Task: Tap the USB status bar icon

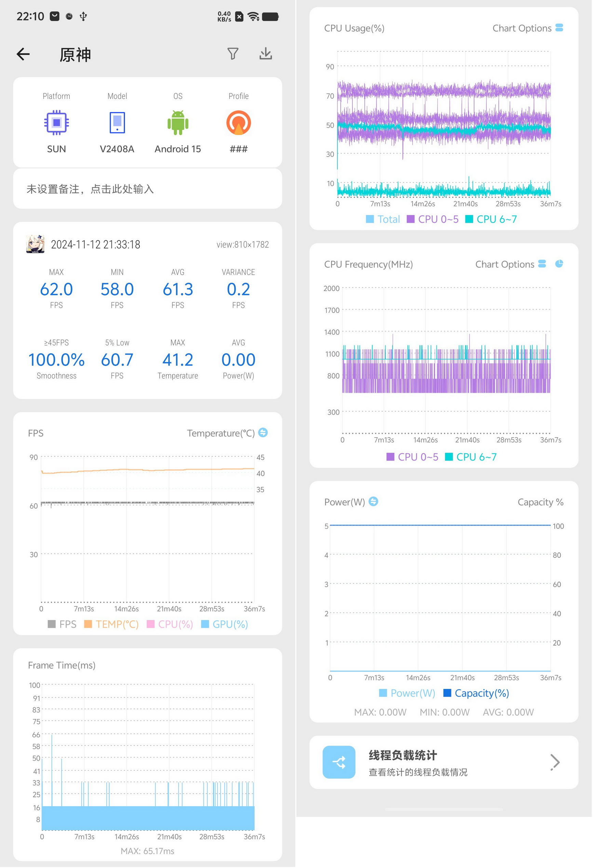Action: (83, 16)
